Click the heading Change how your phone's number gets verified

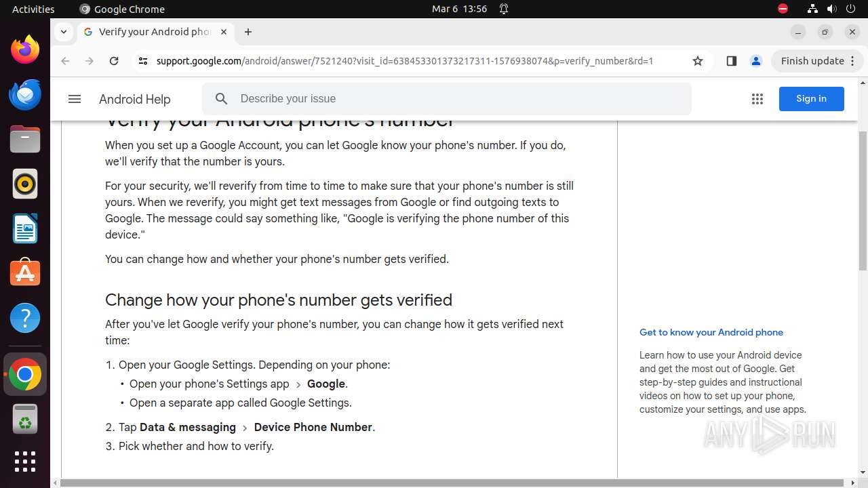click(x=279, y=300)
